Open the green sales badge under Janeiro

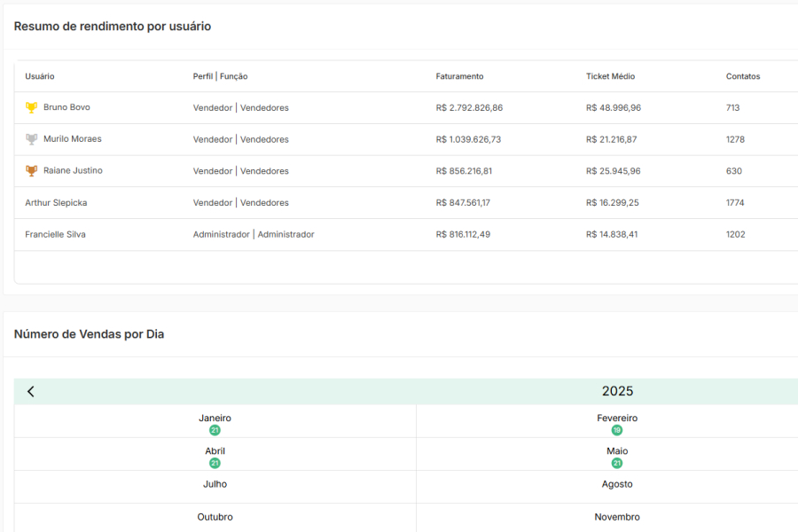coord(215,428)
